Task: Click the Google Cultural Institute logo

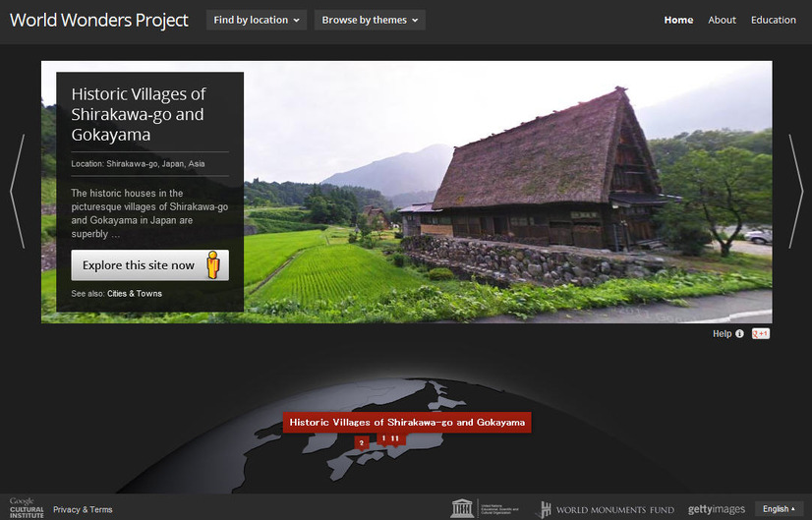Action: pyautogui.click(x=27, y=508)
